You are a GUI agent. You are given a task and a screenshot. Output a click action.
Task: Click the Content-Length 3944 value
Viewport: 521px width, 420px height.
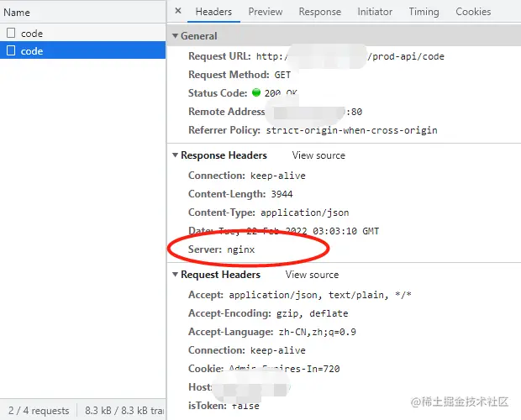click(x=282, y=194)
